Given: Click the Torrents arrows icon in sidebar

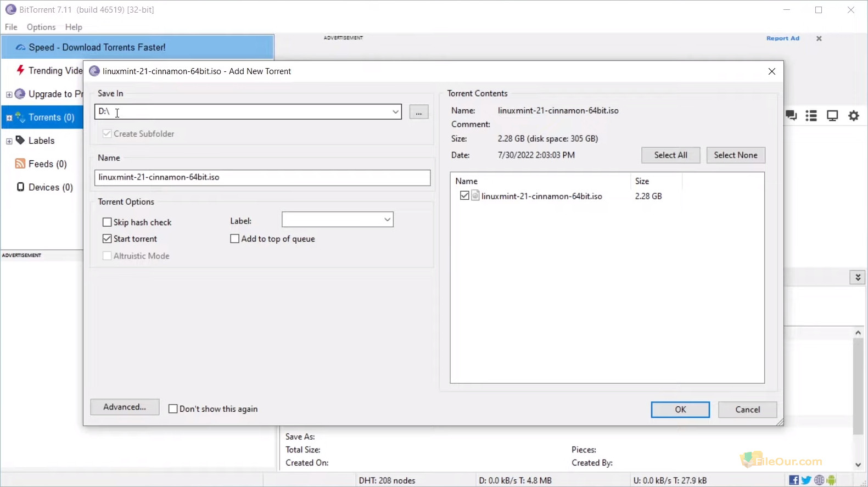Looking at the screenshot, I should pyautogui.click(x=20, y=117).
